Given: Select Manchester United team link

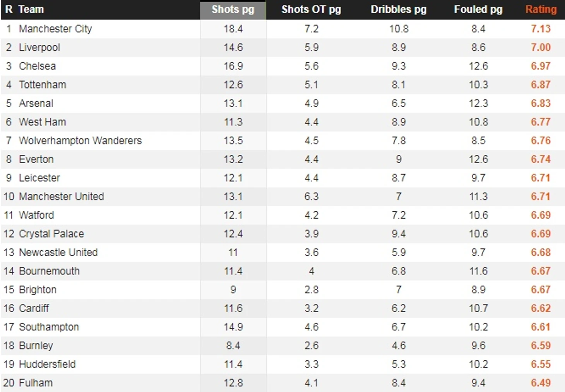Looking at the screenshot, I should point(62,197).
